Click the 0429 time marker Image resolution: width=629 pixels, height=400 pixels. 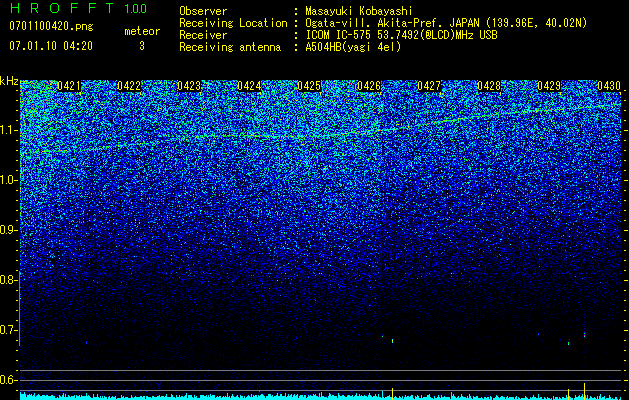point(549,86)
